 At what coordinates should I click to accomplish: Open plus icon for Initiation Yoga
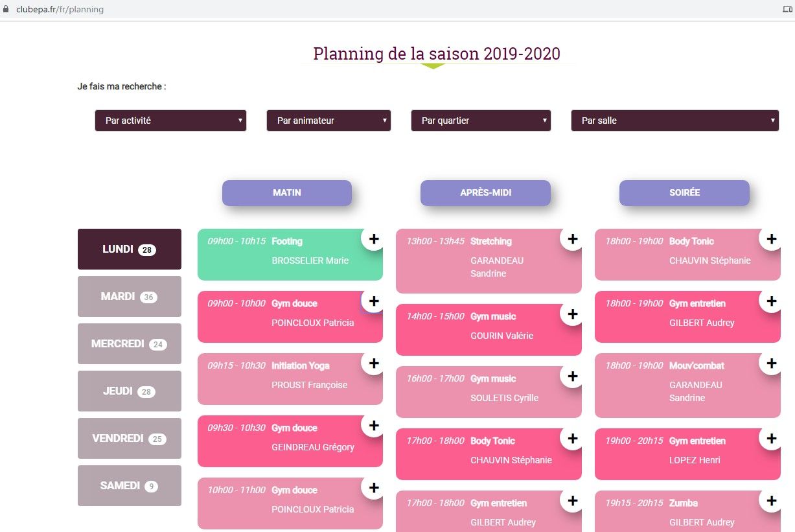[x=373, y=364]
